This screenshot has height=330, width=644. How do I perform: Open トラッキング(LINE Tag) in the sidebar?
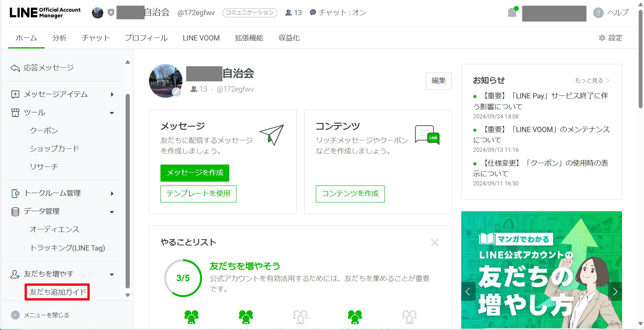coord(67,248)
